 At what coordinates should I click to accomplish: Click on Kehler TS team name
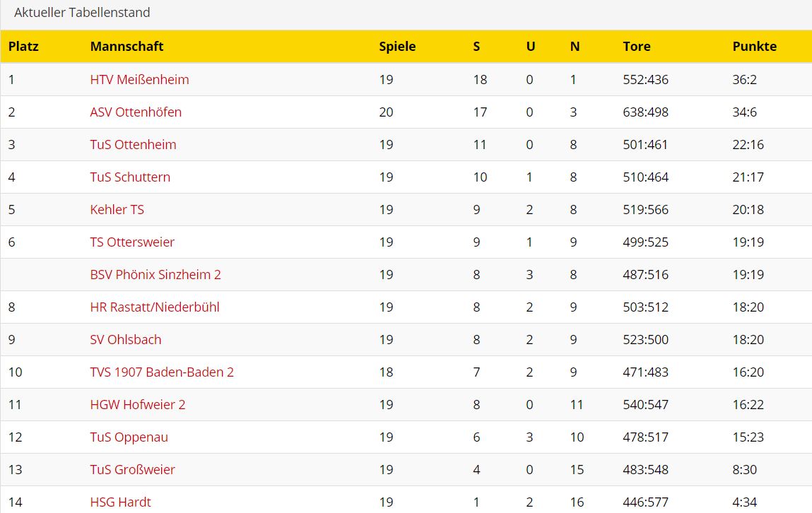tap(117, 210)
